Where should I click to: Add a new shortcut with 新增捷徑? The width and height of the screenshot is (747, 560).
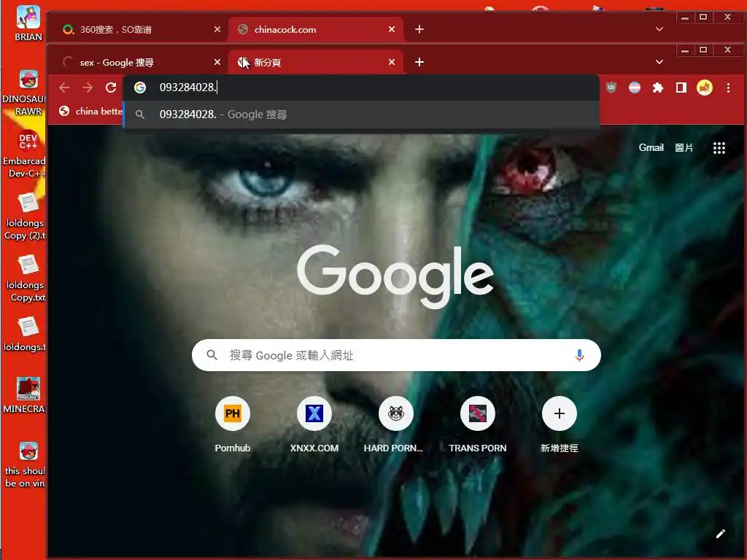coord(560,424)
